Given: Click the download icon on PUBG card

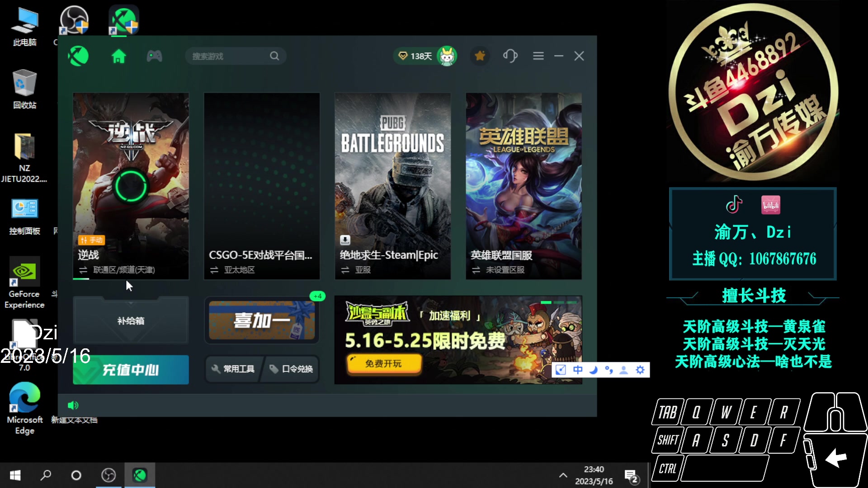Looking at the screenshot, I should tap(345, 240).
